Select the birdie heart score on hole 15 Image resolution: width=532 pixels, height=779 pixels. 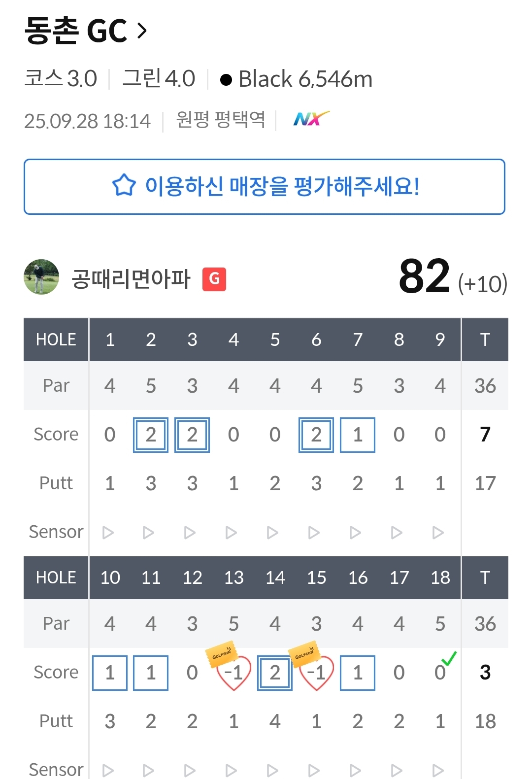(x=317, y=673)
